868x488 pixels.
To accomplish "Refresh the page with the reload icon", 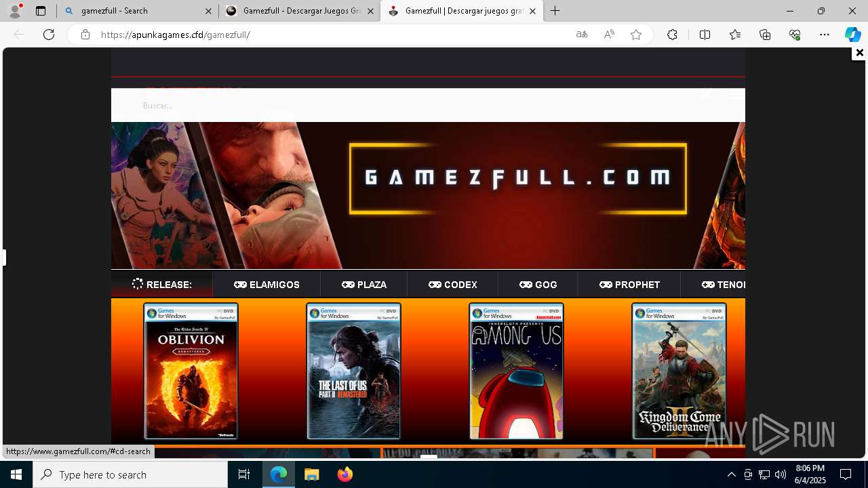I will tap(49, 35).
